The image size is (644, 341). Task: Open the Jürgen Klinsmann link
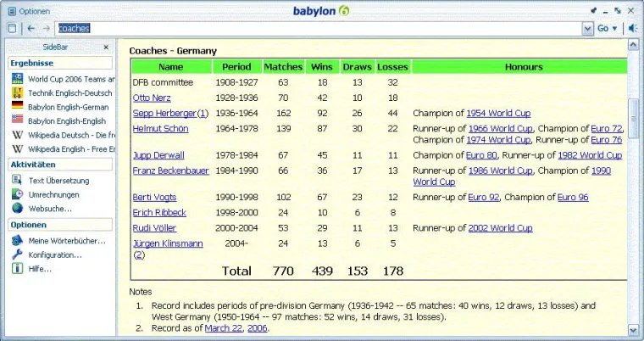coord(168,243)
